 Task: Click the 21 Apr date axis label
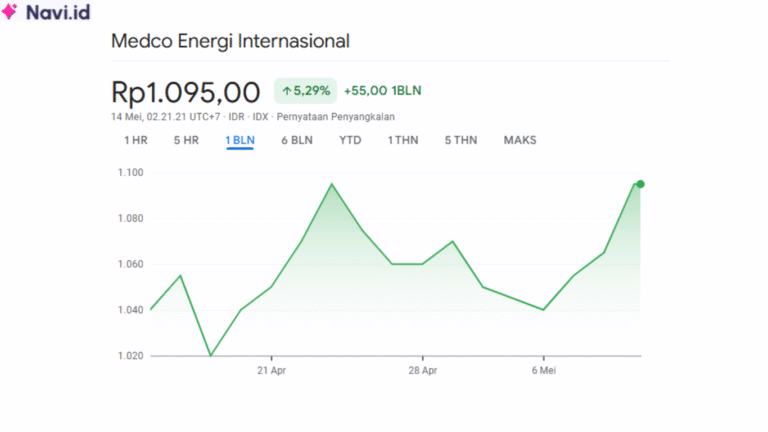pyautogui.click(x=271, y=370)
